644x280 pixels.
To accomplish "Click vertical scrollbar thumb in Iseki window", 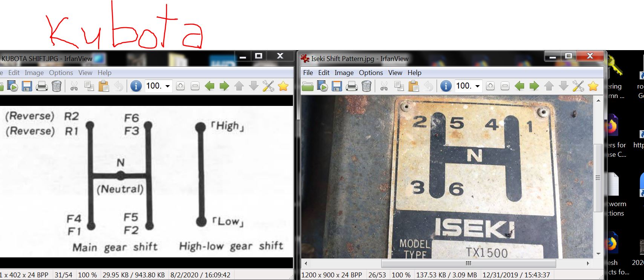I will (598, 177).
